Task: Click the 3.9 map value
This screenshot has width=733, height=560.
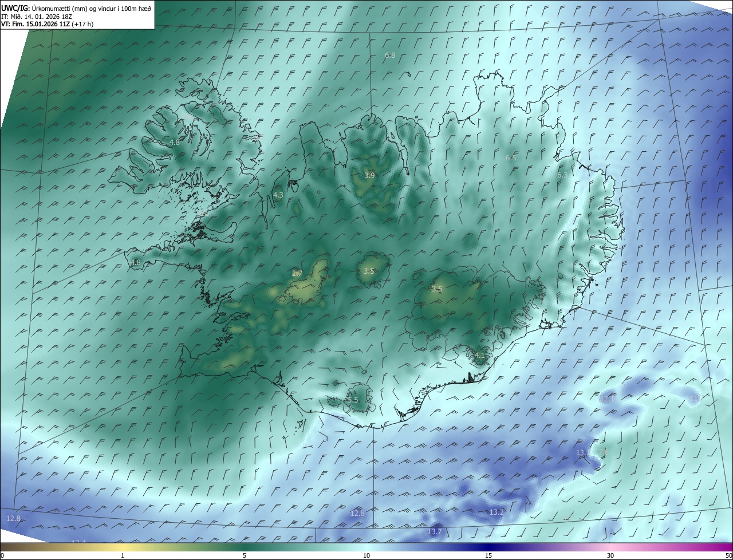Action: pyautogui.click(x=369, y=175)
